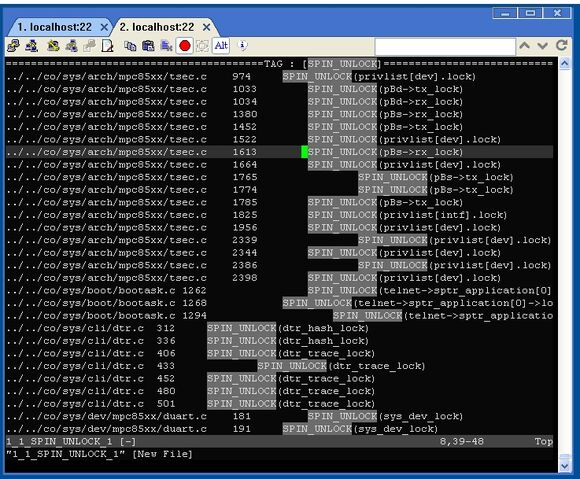Viewport: 580px width, 479px height.
Task: Click SPIN_UNLOCK(dtr_hash_lock) on row 336
Action: pos(288,341)
